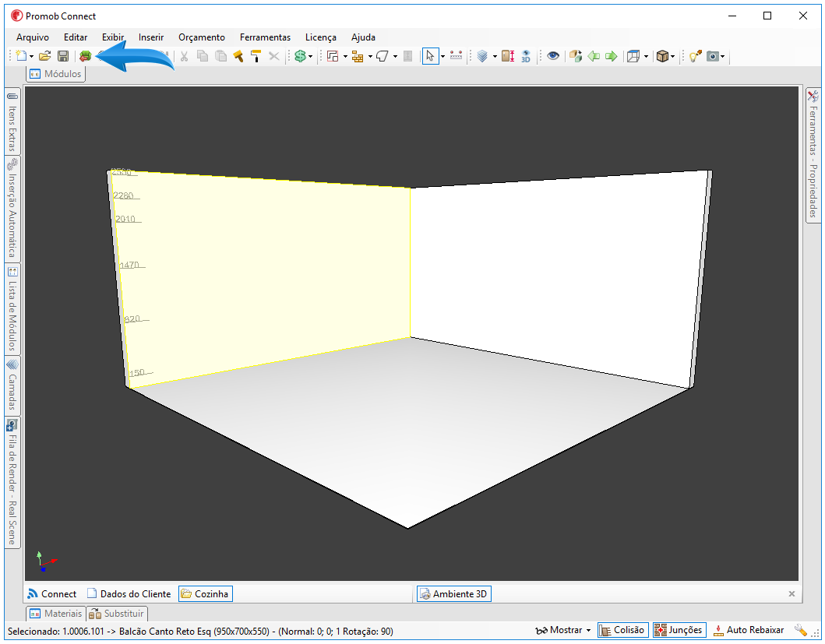
Task: Open the dropdown next to dollar icon
Action: tap(310, 56)
